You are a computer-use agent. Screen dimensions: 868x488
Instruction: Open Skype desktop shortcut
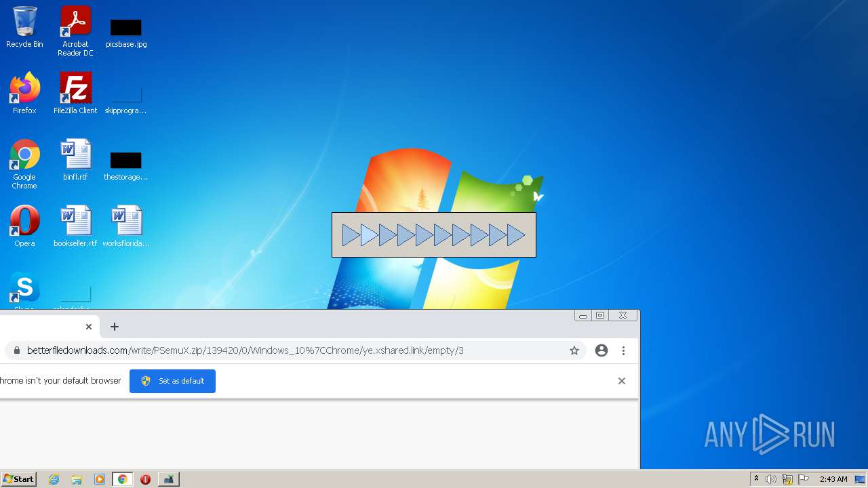click(x=24, y=290)
